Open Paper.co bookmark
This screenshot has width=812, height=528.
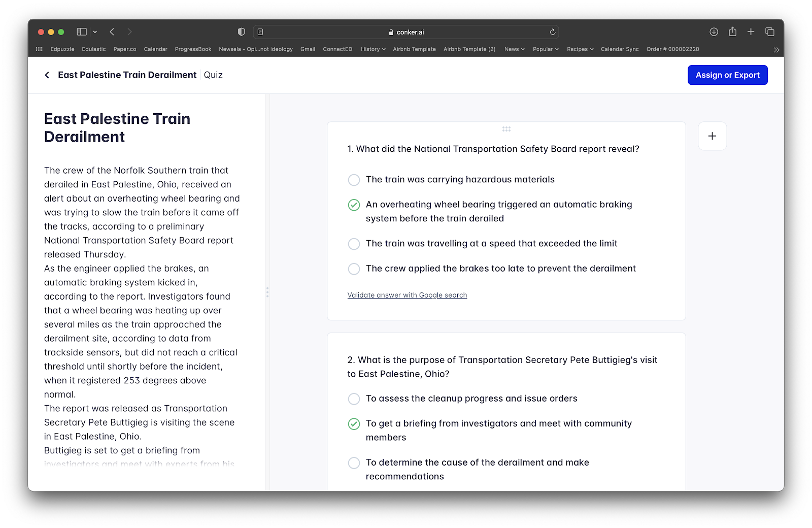pyautogui.click(x=125, y=49)
